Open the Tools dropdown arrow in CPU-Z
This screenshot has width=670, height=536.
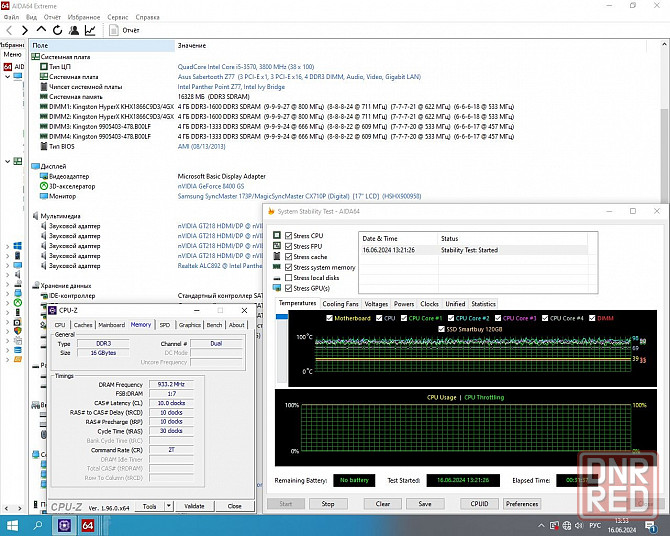(169, 506)
